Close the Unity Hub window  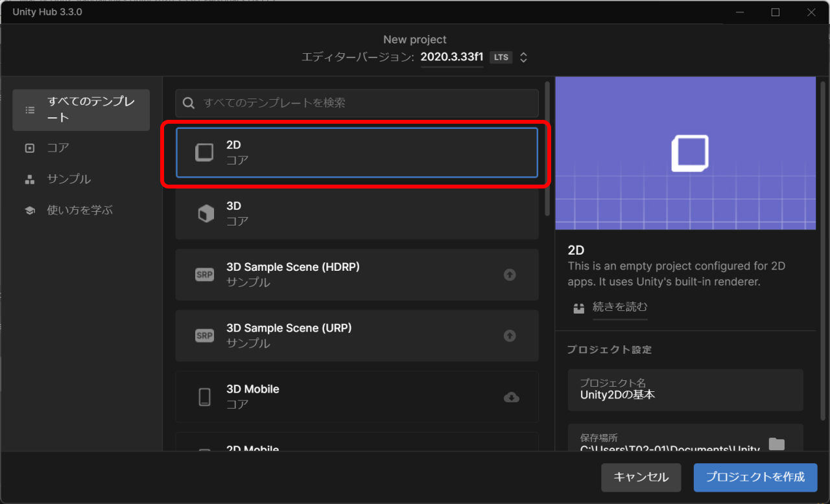coord(811,12)
